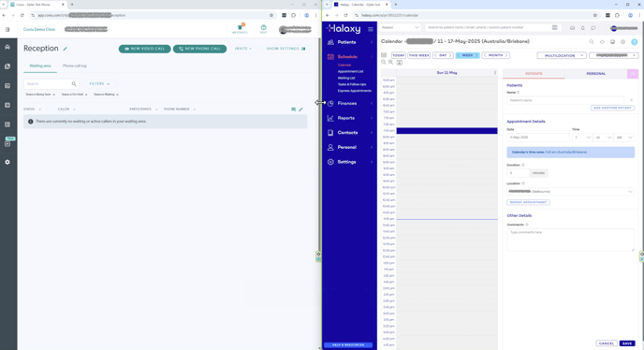This screenshot has width=644, height=350.
Task: Click the inbox icon in Halaxy top bar
Action: [572, 28]
